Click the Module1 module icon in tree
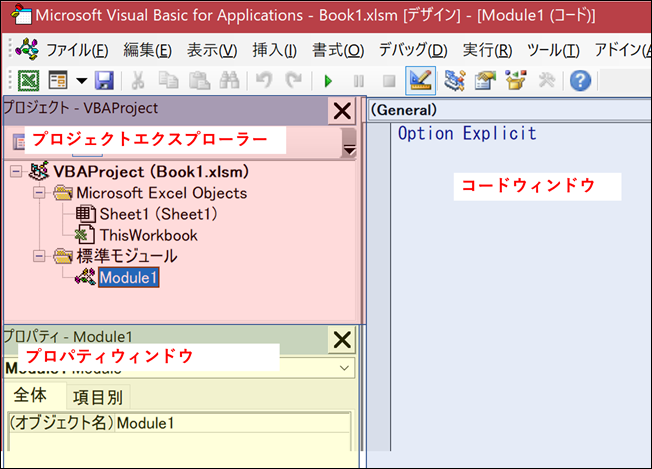Screen dimensions: 652x469 (x=85, y=277)
